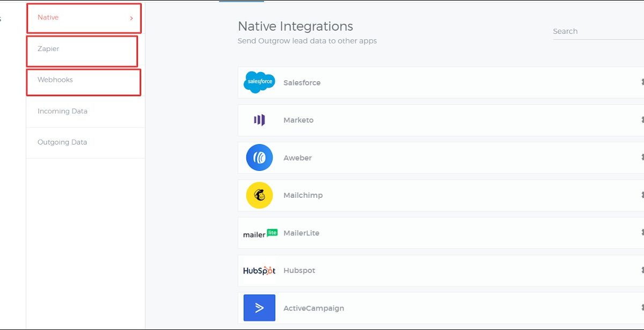
Task: Choose the Aweber integration name
Action: point(297,158)
